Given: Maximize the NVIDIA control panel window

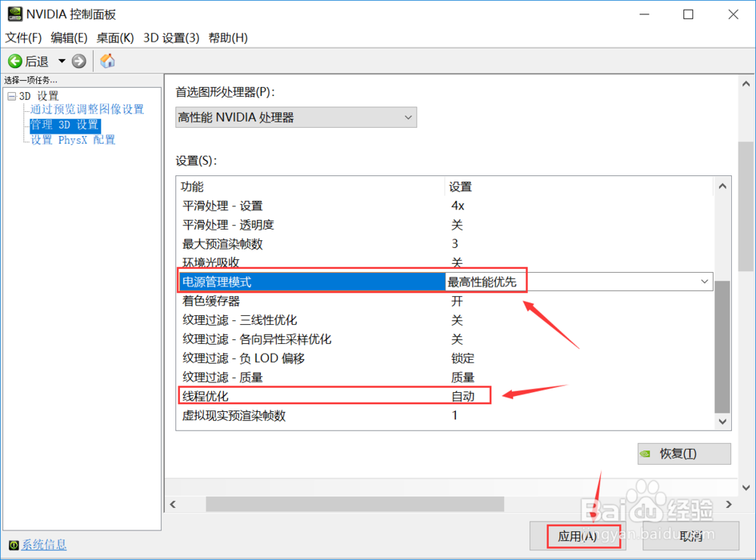Looking at the screenshot, I should [689, 14].
